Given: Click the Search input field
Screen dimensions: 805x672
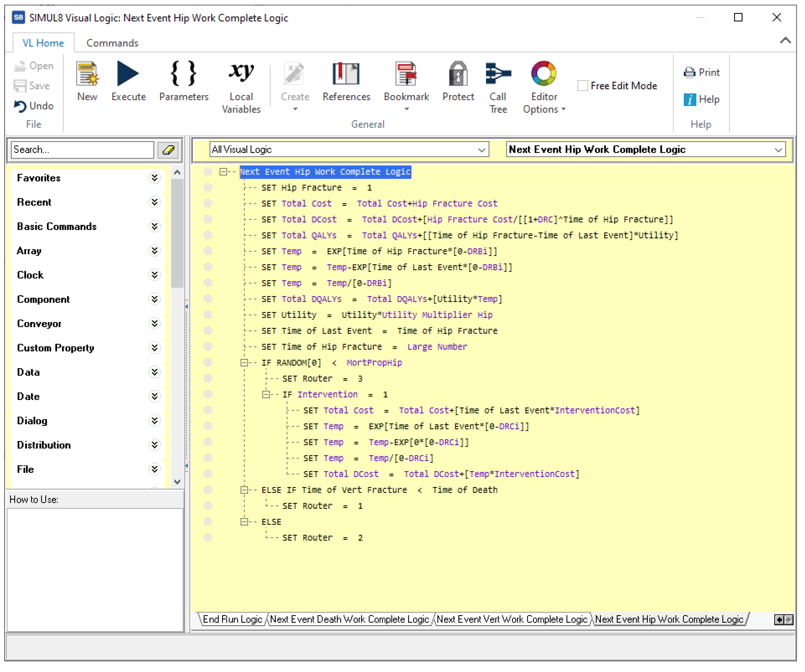Looking at the screenshot, I should pyautogui.click(x=82, y=150).
